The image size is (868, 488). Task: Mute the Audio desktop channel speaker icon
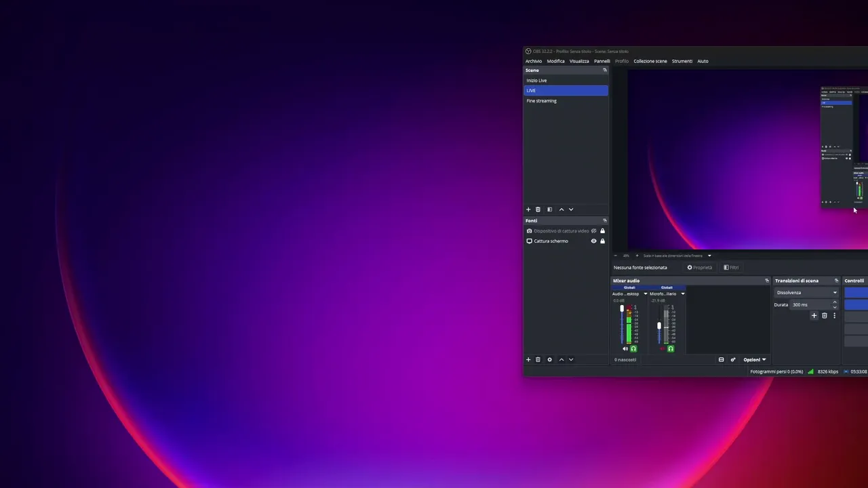625,349
